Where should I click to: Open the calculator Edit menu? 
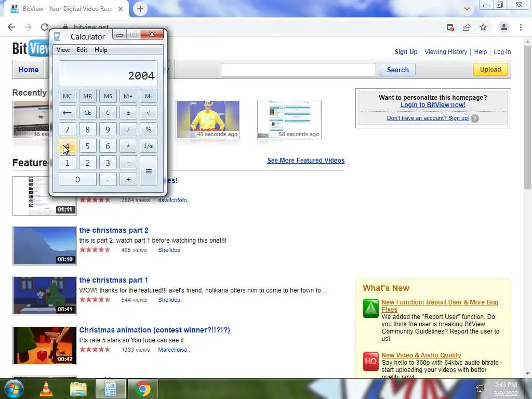pos(82,50)
